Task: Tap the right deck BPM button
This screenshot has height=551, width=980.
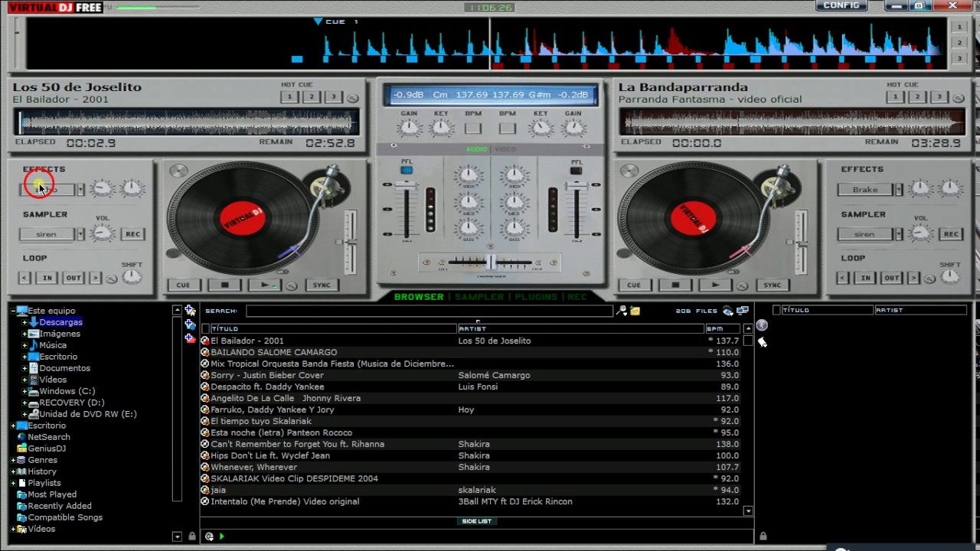Action: (x=507, y=129)
